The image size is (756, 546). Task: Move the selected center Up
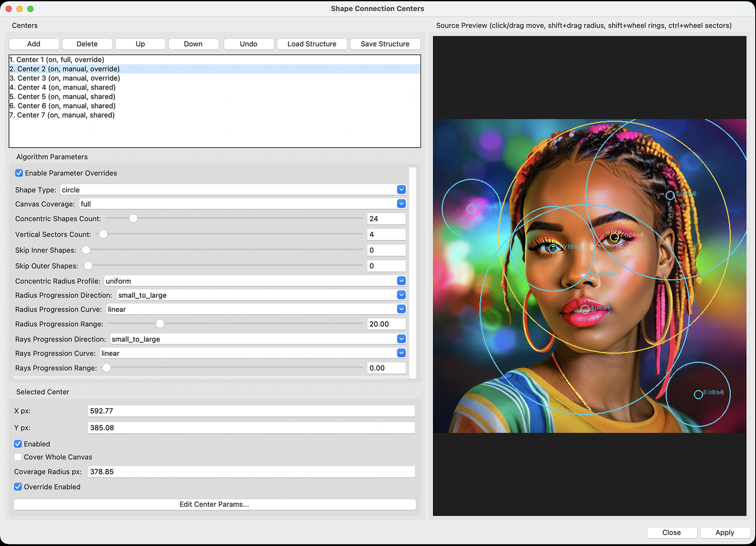click(x=140, y=44)
